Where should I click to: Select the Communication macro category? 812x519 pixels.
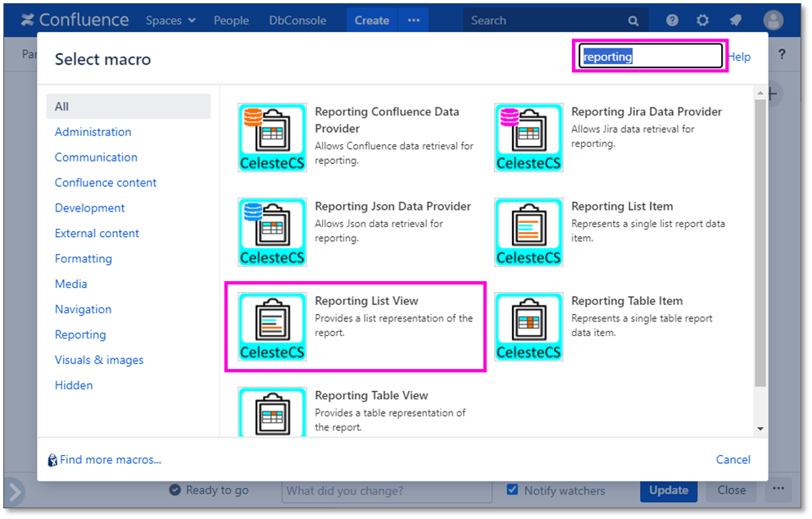point(97,157)
